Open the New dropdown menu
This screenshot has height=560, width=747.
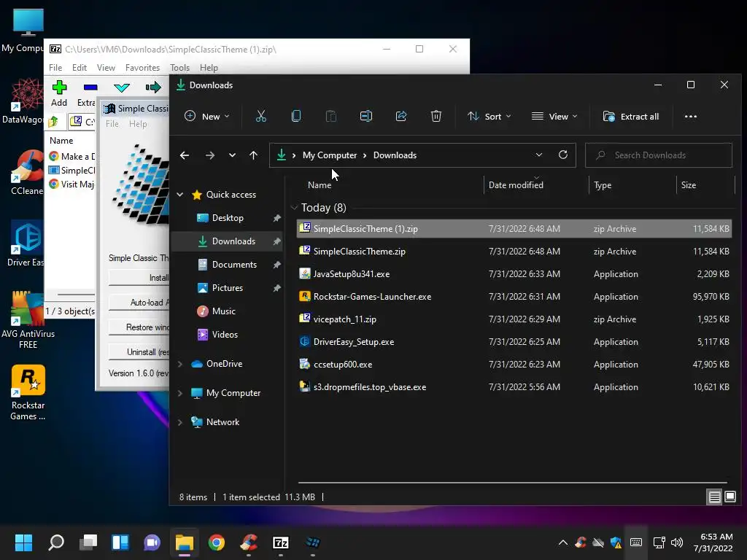pyautogui.click(x=206, y=116)
